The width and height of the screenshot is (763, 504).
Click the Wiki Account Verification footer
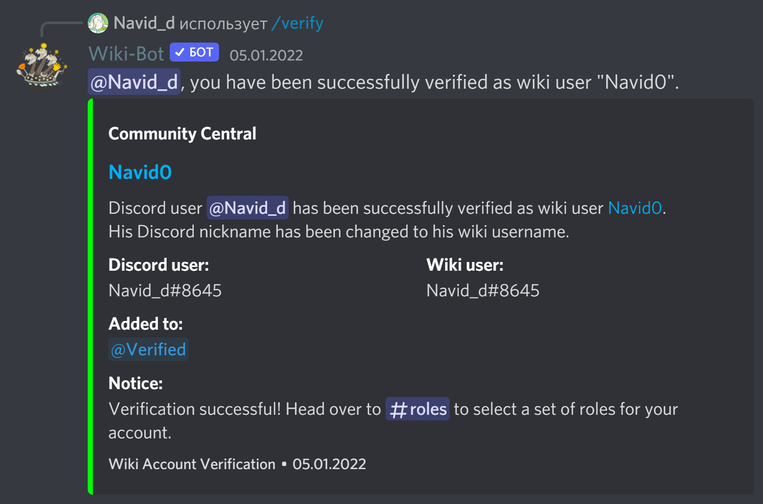[192, 464]
